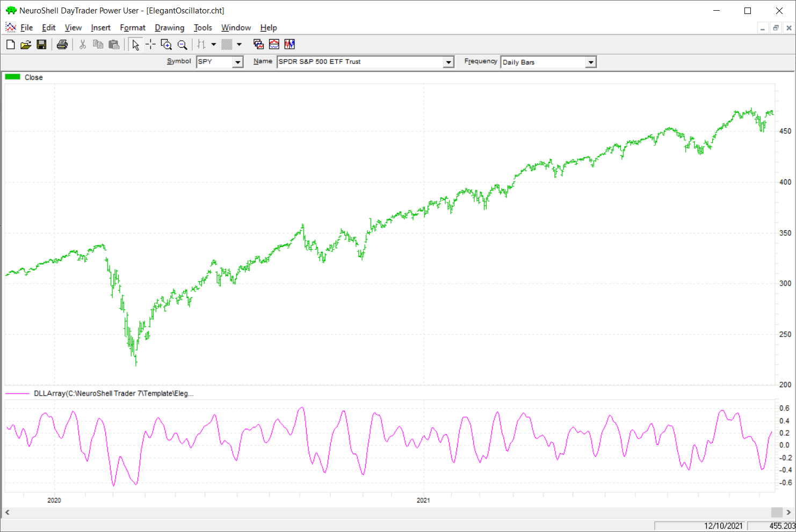
Task: Maximize the NeuroShell application window
Action: [x=748, y=11]
